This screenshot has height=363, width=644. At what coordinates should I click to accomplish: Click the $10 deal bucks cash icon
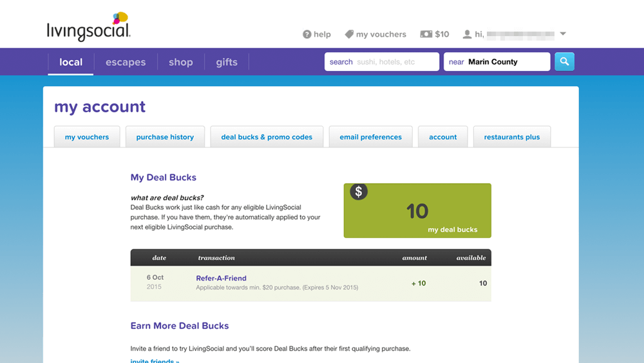pos(426,34)
